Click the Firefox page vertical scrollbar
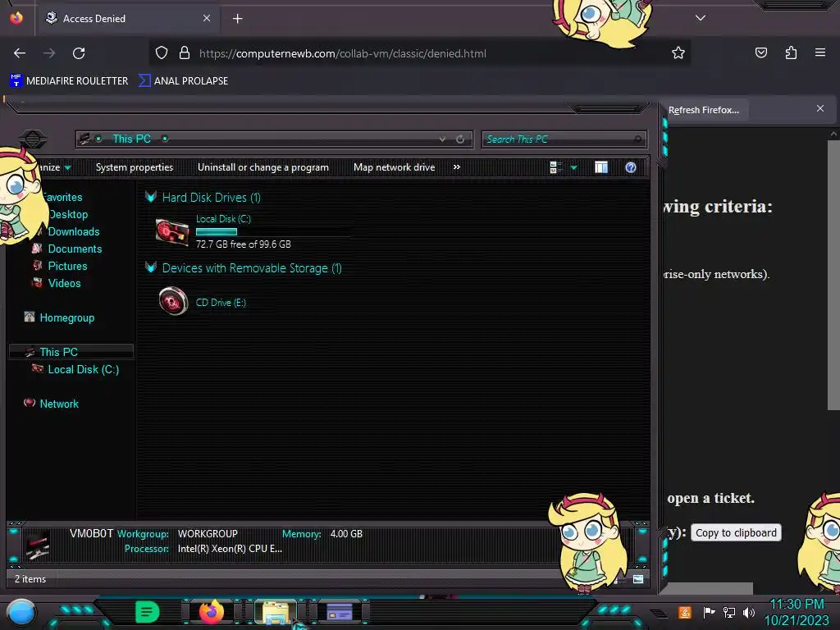This screenshot has width=840, height=630. click(x=833, y=275)
